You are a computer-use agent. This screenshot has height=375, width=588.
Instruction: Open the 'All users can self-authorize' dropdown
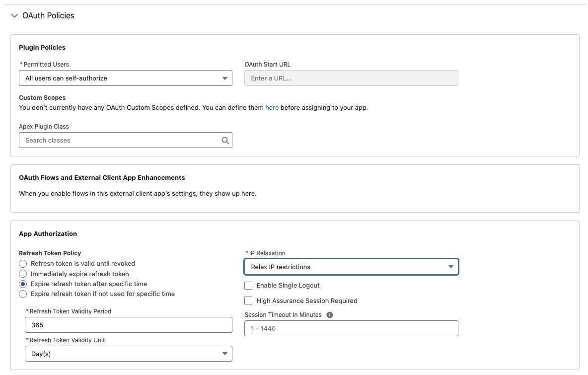[125, 78]
